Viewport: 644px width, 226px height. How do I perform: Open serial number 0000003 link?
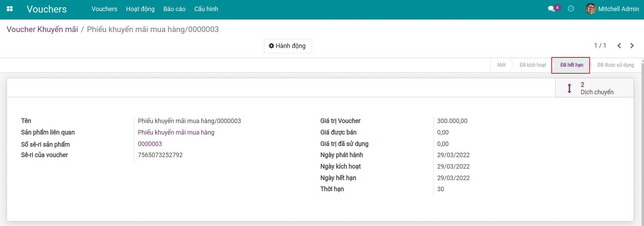[150, 144]
